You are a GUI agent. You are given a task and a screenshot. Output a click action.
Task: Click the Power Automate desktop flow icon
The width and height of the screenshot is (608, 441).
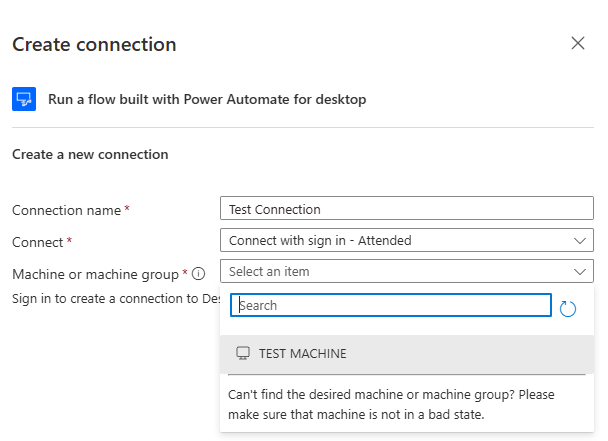tap(24, 99)
